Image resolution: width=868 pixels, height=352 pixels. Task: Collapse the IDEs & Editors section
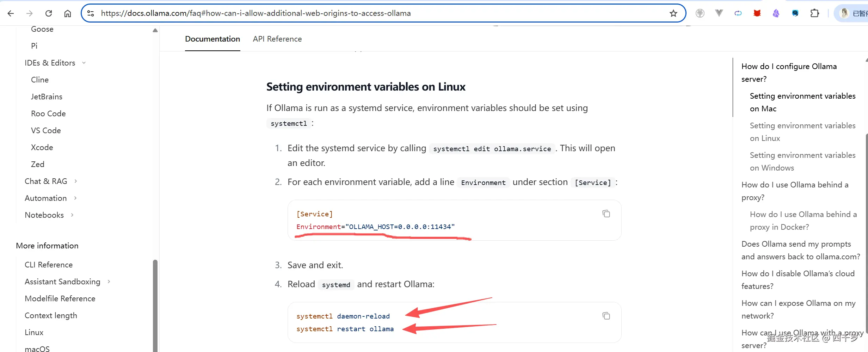click(84, 63)
